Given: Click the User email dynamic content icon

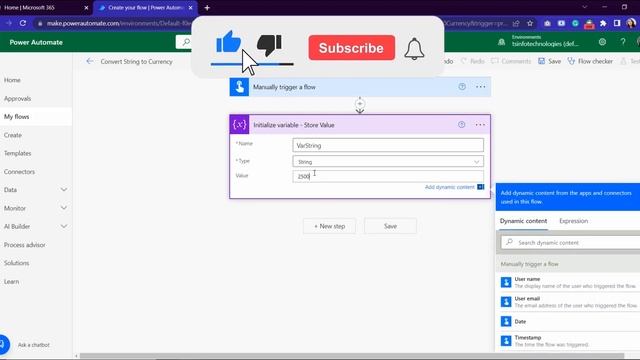Looking at the screenshot, I should (x=506, y=302).
